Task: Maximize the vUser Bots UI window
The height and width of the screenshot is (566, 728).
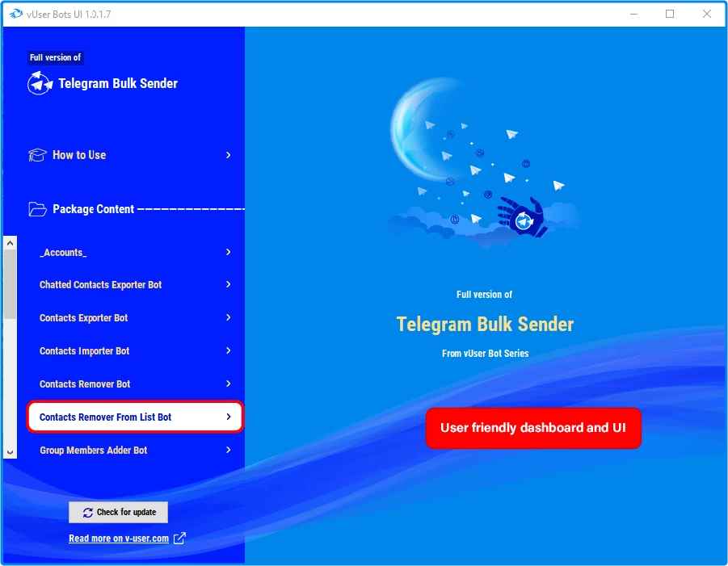Action: click(x=670, y=14)
